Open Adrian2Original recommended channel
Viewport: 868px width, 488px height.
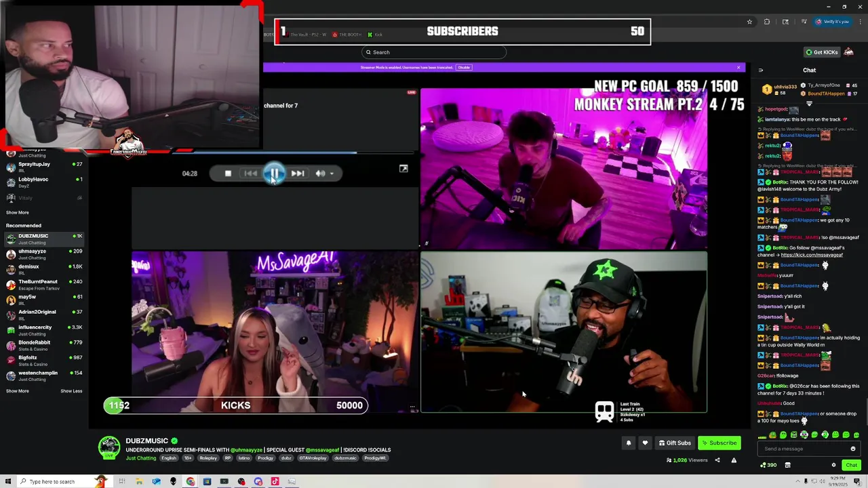pos(44,314)
